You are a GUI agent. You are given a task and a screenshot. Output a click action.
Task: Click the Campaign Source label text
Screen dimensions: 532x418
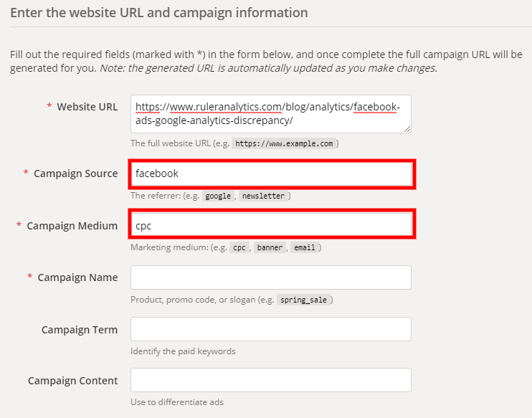pos(75,174)
